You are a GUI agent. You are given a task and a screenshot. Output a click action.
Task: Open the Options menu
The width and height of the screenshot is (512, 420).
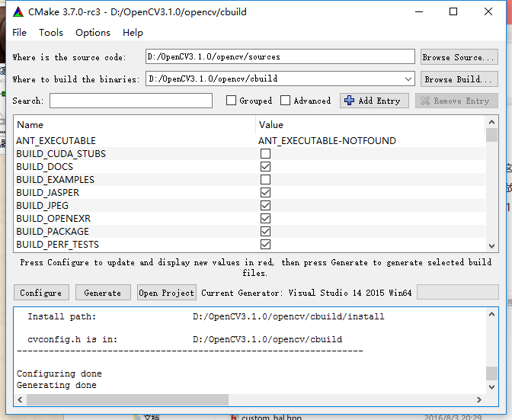[x=93, y=33]
